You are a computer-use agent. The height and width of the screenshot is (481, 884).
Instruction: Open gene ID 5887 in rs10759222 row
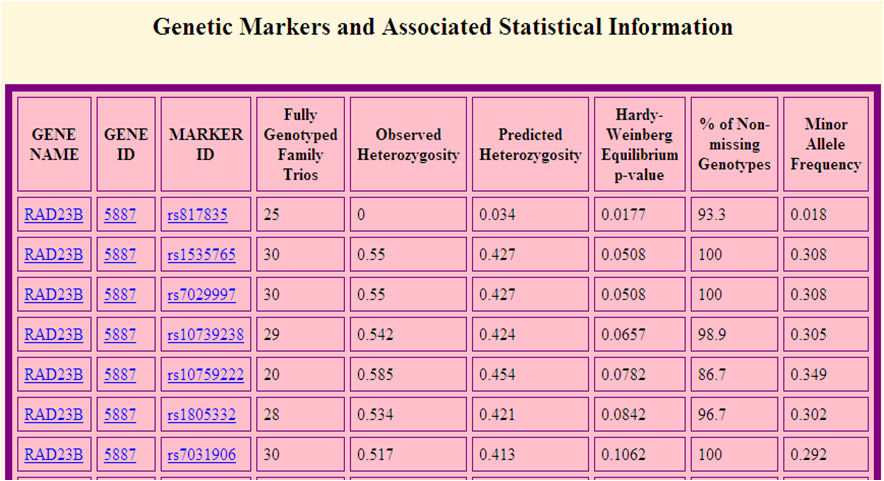(x=120, y=374)
